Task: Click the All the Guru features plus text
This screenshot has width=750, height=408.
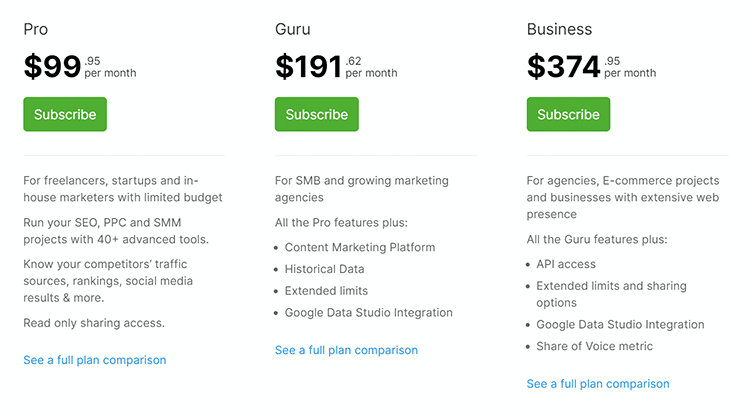Action: point(597,240)
